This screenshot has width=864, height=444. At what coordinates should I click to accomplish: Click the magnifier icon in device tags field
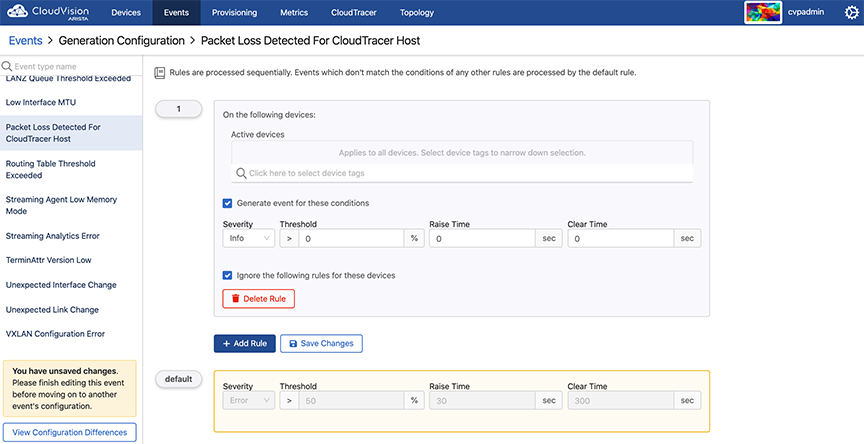[241, 173]
